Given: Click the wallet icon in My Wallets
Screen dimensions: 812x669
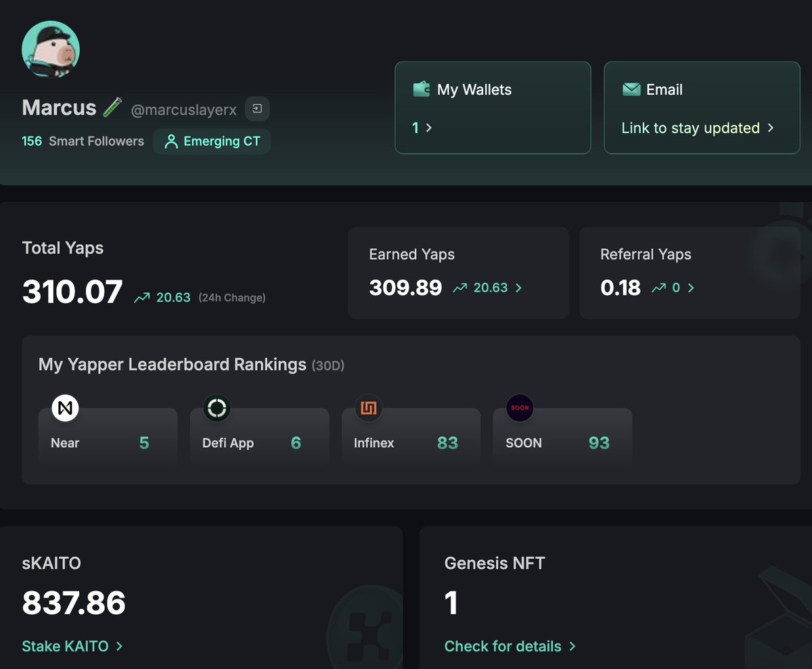Looking at the screenshot, I should tap(422, 89).
